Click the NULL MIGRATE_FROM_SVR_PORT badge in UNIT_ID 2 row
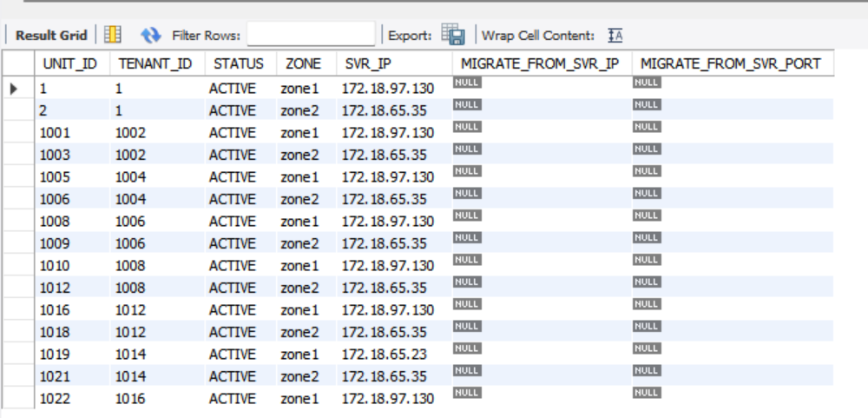Screen dimensions: 868x418 coord(647,104)
